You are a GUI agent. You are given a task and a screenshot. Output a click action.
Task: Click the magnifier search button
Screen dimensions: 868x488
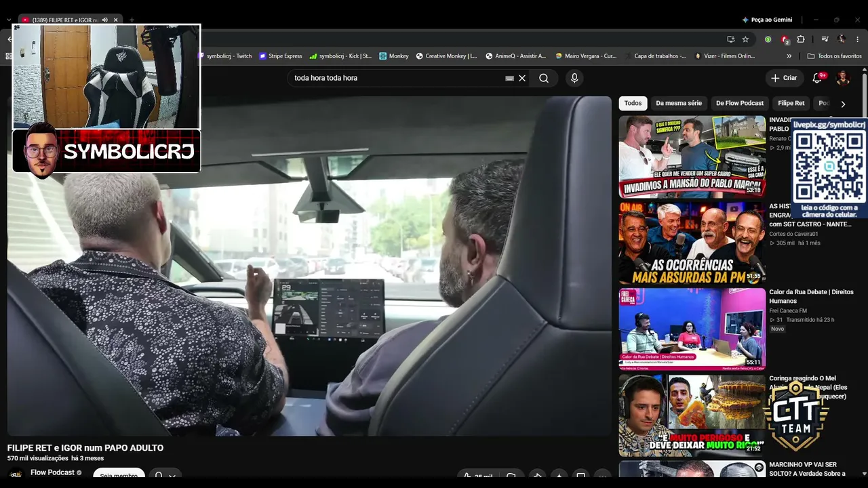pyautogui.click(x=544, y=78)
